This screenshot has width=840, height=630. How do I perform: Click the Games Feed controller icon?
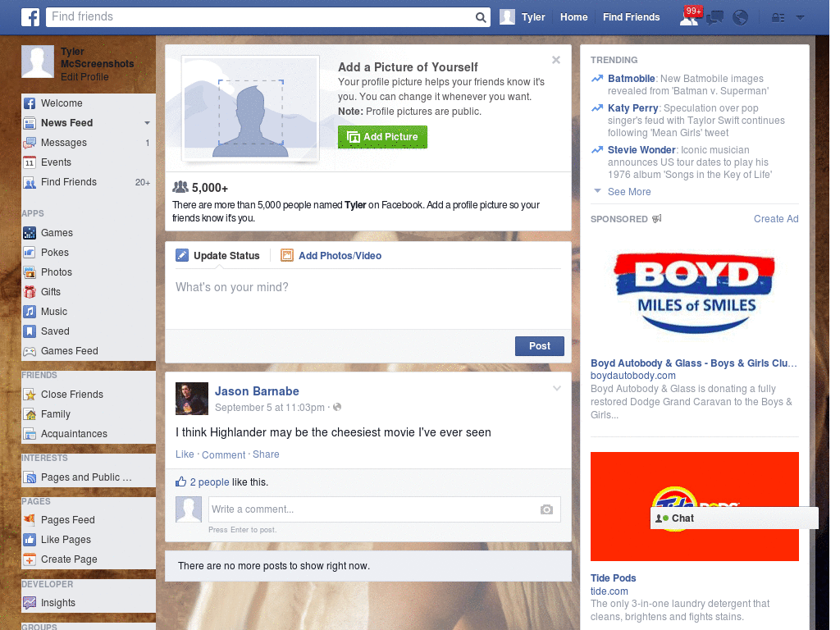(x=30, y=351)
